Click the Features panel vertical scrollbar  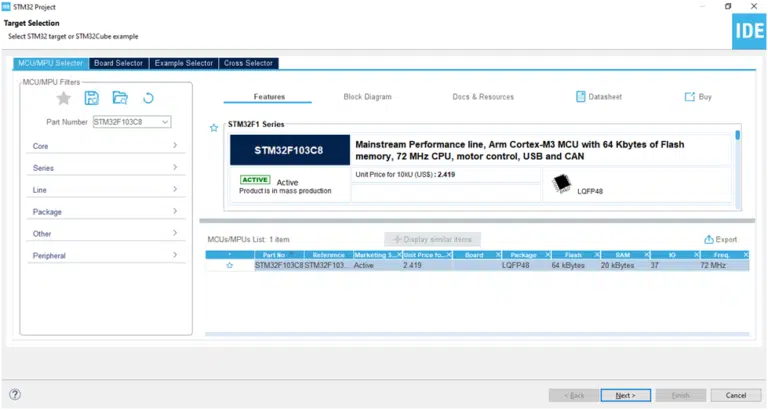(x=738, y=167)
